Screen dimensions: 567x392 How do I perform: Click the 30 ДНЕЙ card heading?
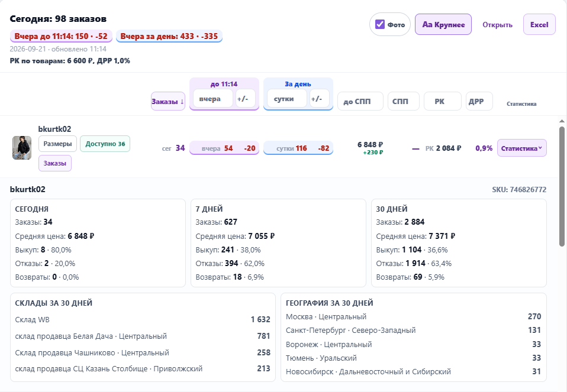pyautogui.click(x=392, y=209)
